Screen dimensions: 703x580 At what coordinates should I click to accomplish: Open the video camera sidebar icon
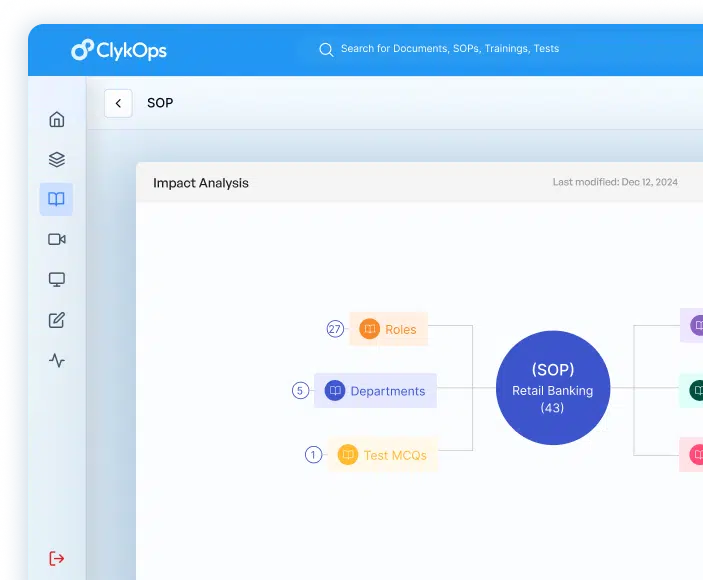pyautogui.click(x=57, y=239)
